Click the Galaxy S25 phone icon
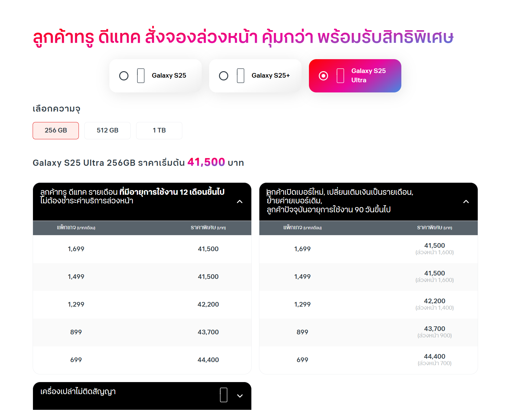 141,76
